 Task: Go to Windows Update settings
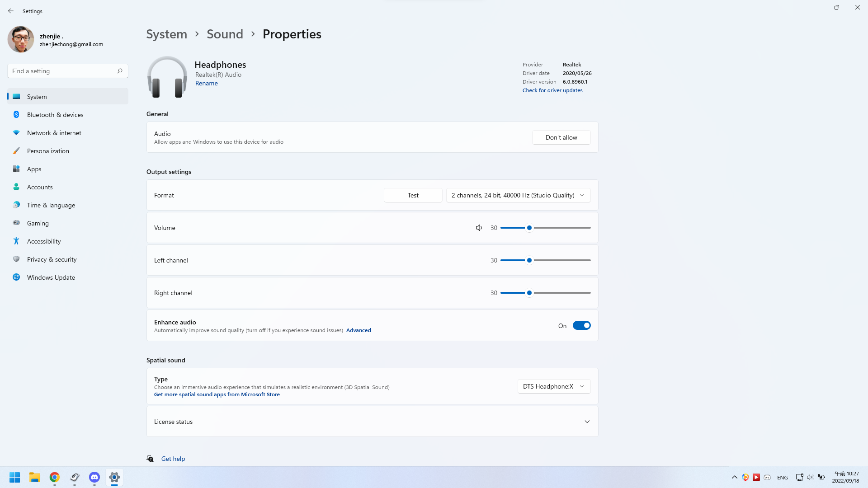click(x=51, y=277)
